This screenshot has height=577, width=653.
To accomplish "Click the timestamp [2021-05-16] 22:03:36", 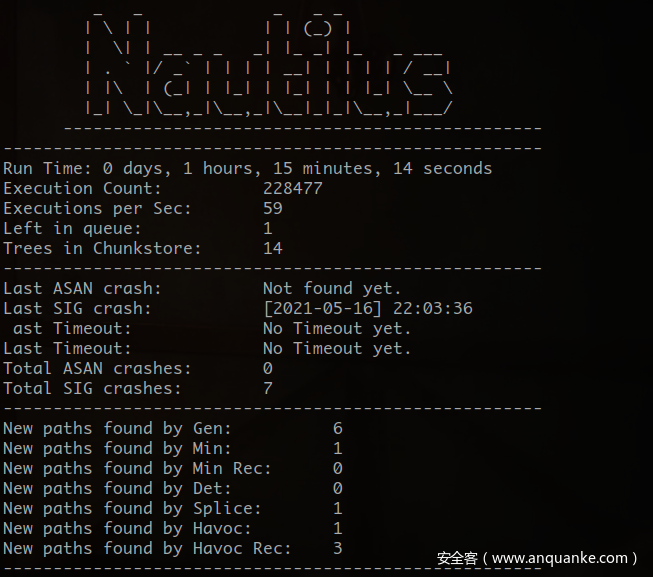I will 368,308.
